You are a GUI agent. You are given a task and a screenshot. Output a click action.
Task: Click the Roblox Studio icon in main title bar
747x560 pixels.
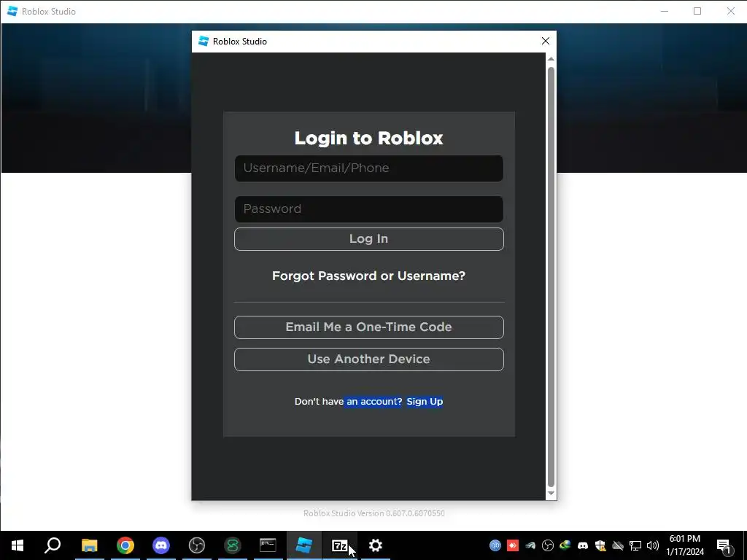click(12, 11)
